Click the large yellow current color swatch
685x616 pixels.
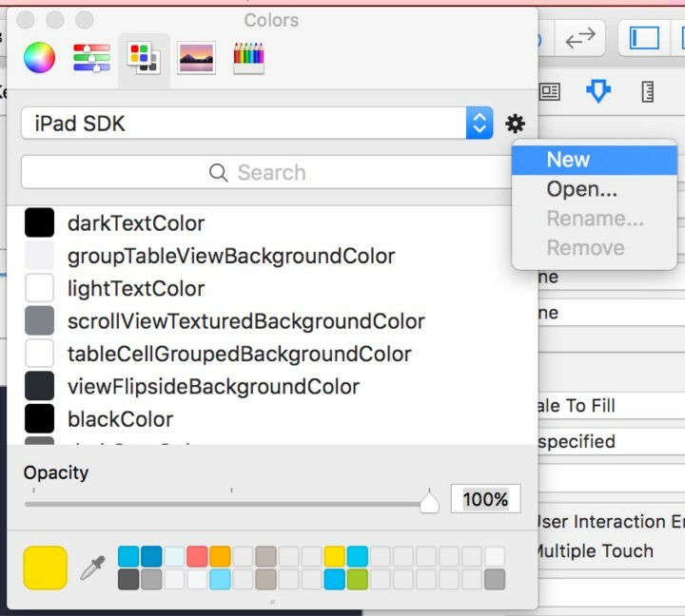45,568
